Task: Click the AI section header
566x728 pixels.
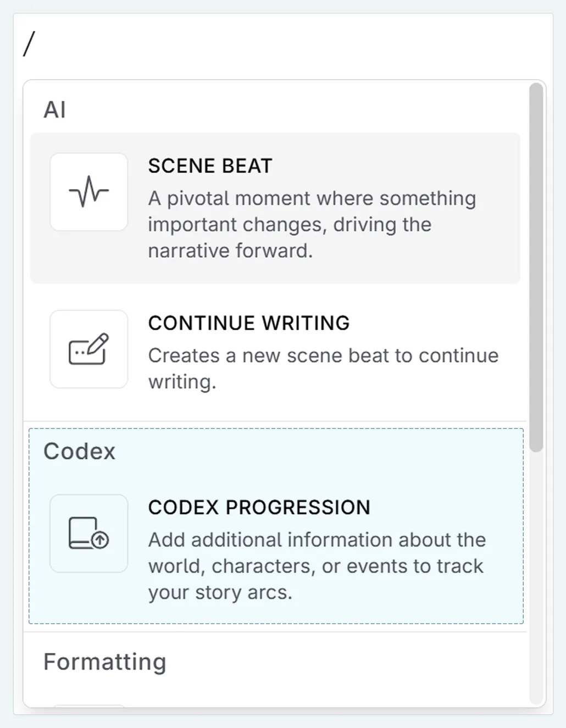Action: pos(54,109)
